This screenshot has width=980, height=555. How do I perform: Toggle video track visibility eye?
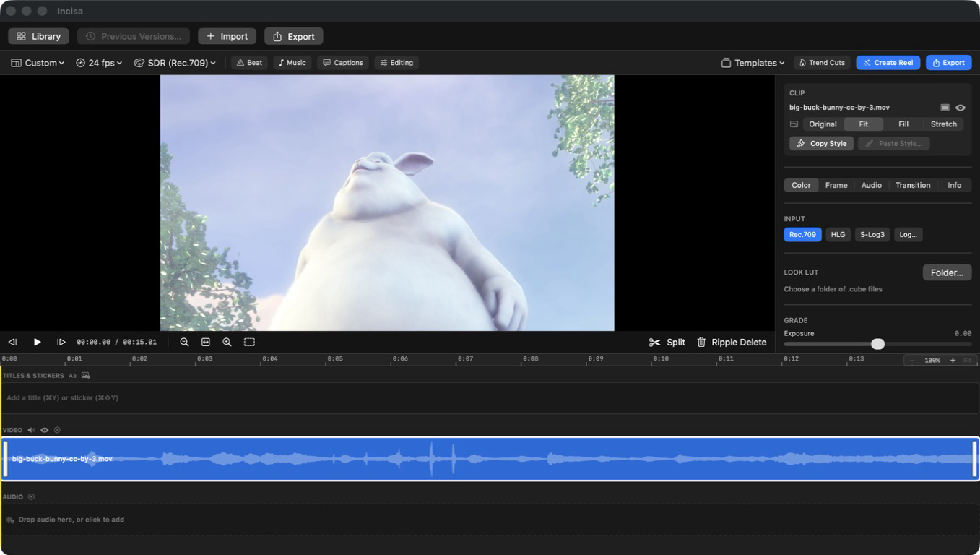[44, 430]
